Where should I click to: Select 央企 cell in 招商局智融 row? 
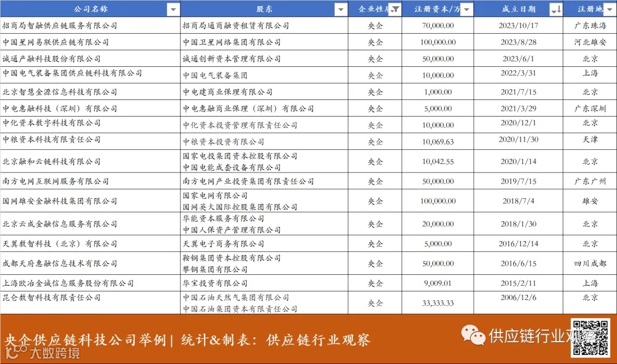375,26
